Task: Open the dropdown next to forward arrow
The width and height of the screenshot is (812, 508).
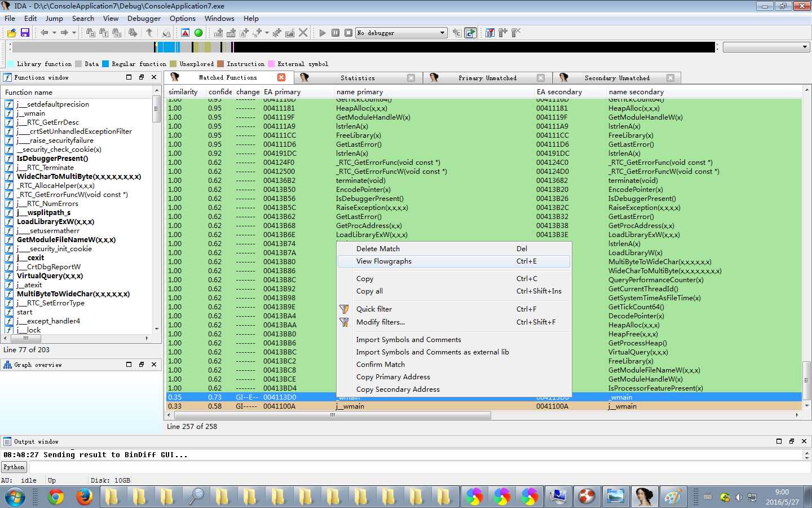Action: tap(74, 33)
